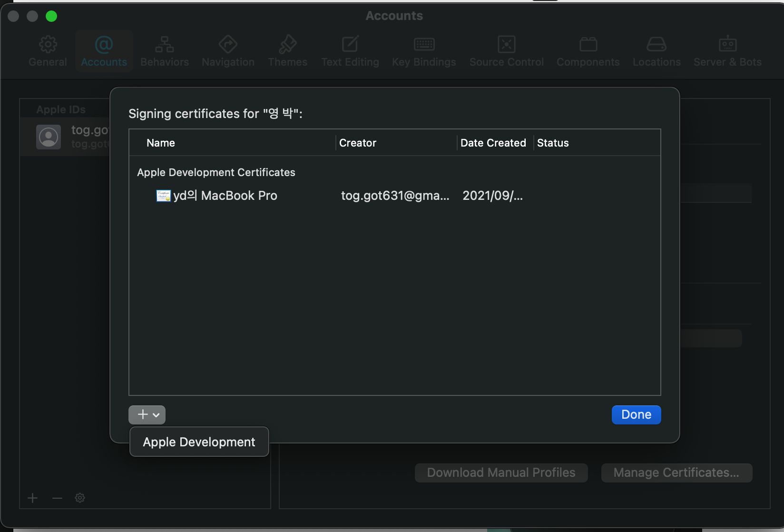Select yd의 MacBook Pro certificate row
This screenshot has width=784, height=532.
(x=395, y=196)
